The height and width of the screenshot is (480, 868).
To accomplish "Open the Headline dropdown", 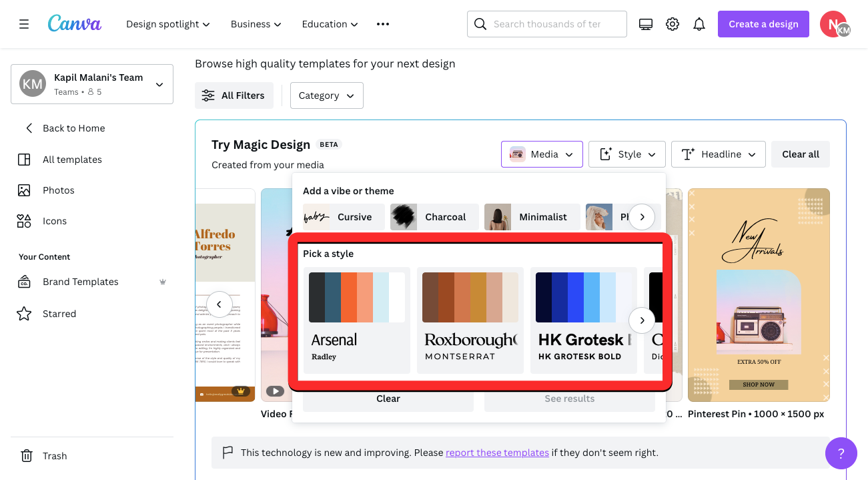I will (718, 154).
